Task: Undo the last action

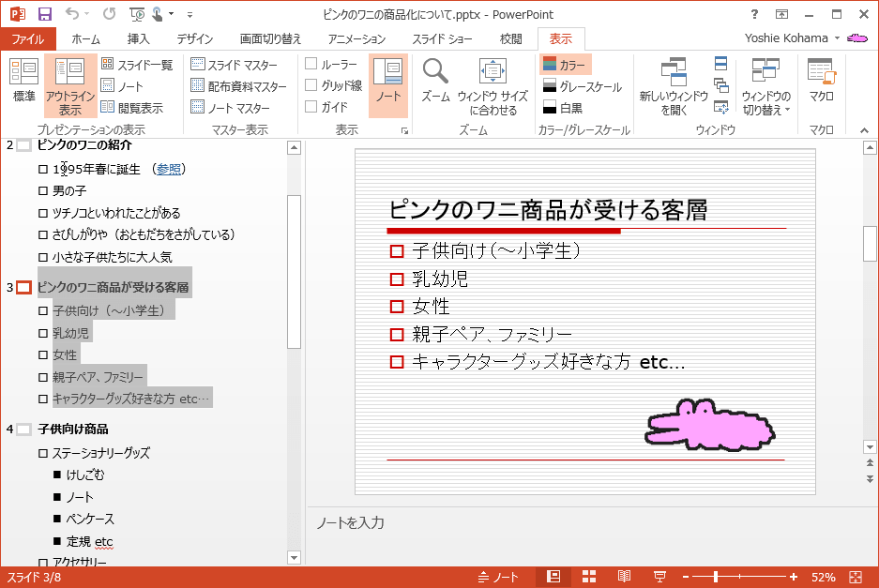Action: pos(71,13)
